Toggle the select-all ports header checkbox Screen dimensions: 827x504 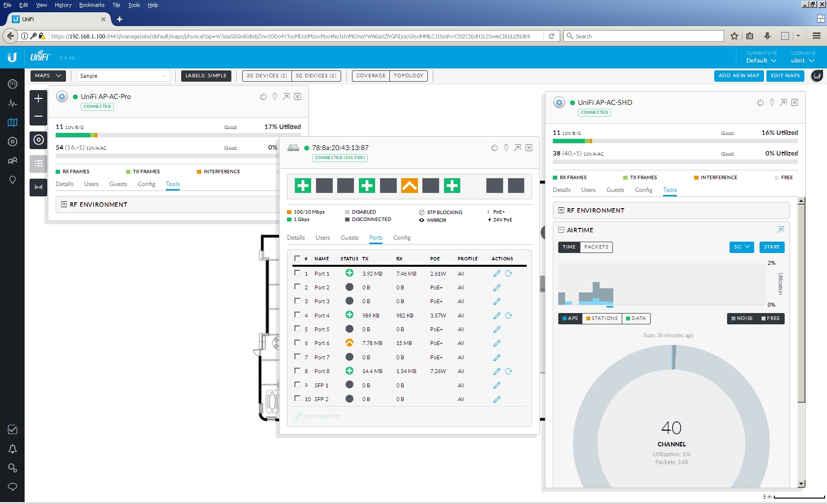(x=297, y=258)
